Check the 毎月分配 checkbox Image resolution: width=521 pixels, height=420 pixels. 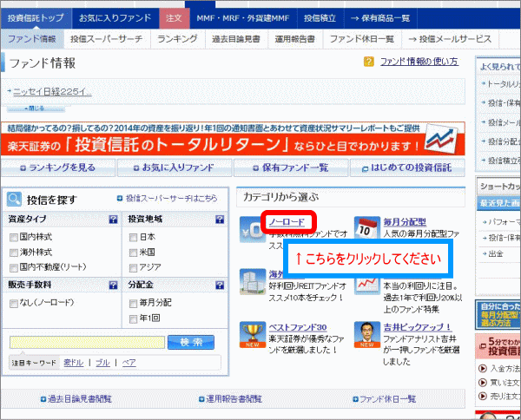tap(133, 304)
